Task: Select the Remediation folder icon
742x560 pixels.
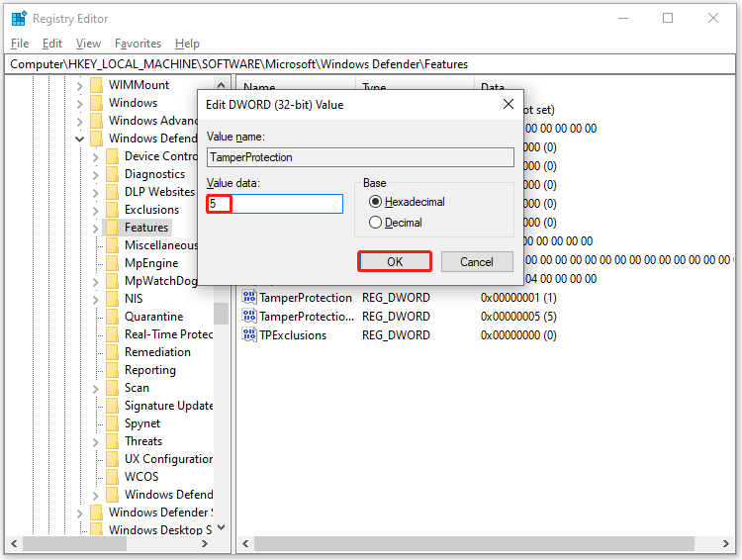Action: [112, 352]
